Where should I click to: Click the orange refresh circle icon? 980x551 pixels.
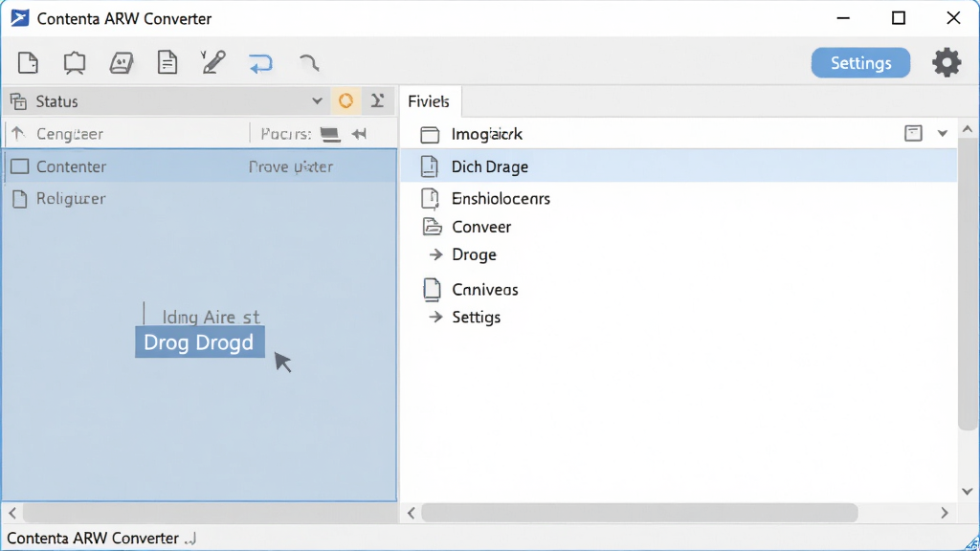tap(345, 100)
